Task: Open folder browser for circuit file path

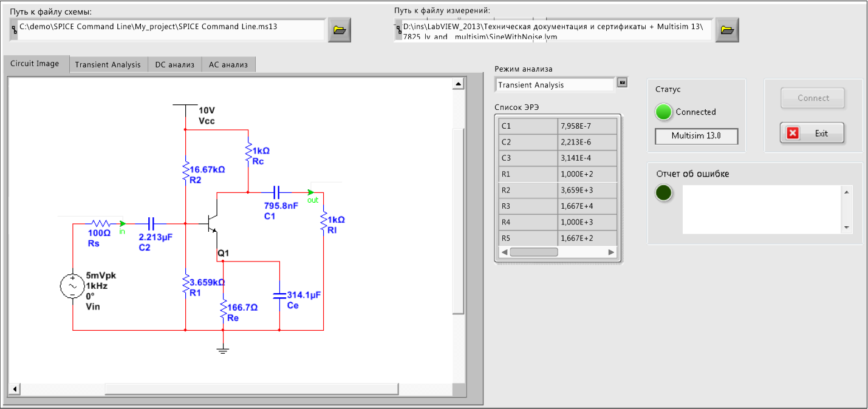Action: coord(340,30)
